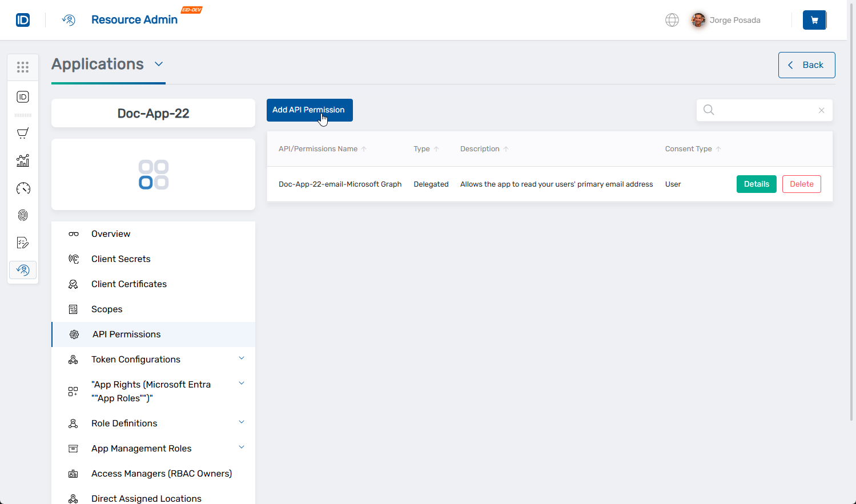View Details of the Microsoft Graph email permission
The height and width of the screenshot is (504, 856).
pyautogui.click(x=756, y=184)
